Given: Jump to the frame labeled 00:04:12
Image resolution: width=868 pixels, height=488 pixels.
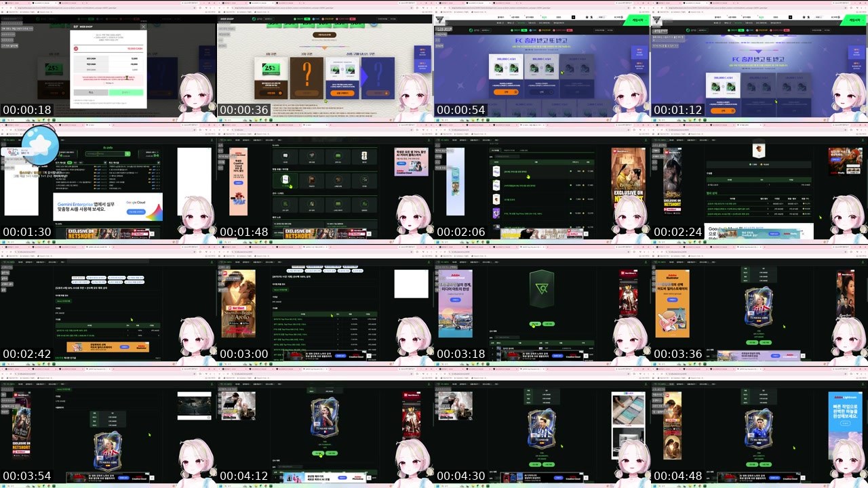Looking at the screenshot, I should click(x=325, y=427).
